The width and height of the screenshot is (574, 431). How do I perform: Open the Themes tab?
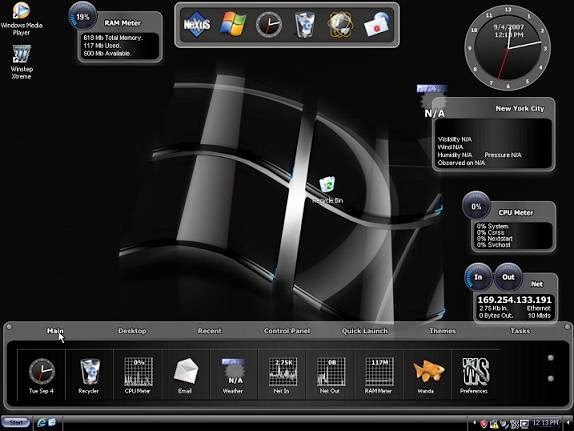coord(442,331)
